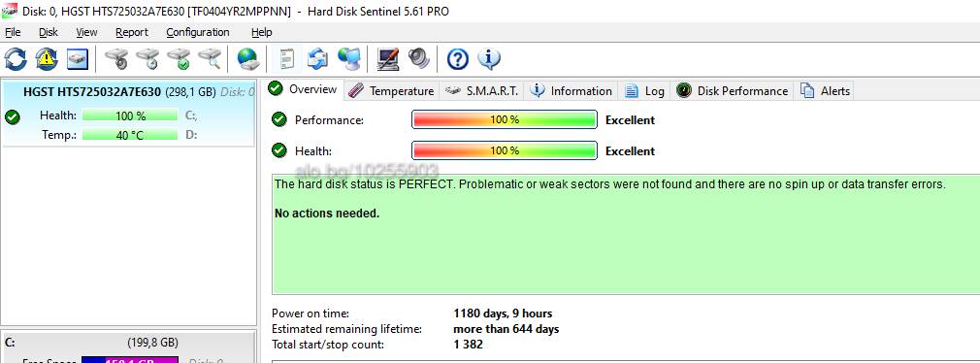980x363 pixels.
Task: Click the monitor with pen configuration icon
Action: pyautogui.click(x=387, y=59)
